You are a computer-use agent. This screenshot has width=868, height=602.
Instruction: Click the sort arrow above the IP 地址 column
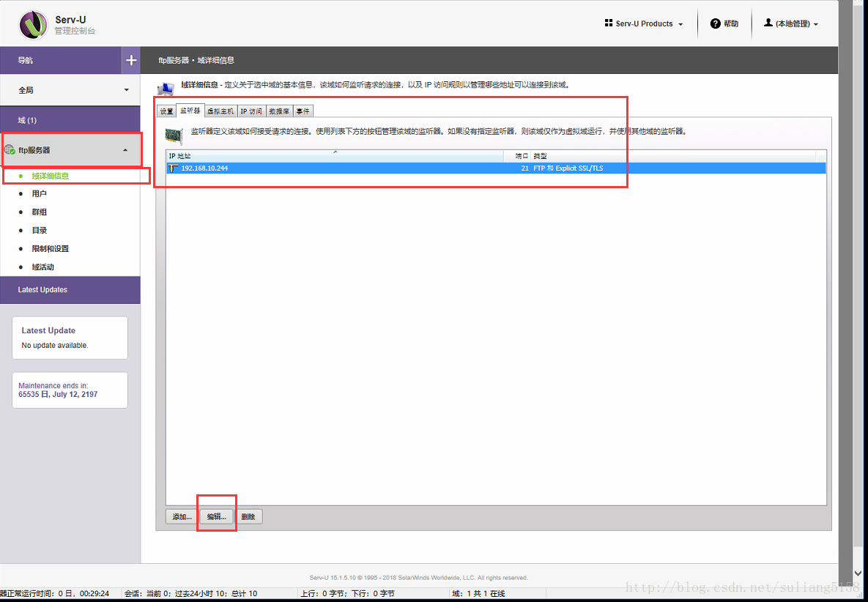(335, 151)
